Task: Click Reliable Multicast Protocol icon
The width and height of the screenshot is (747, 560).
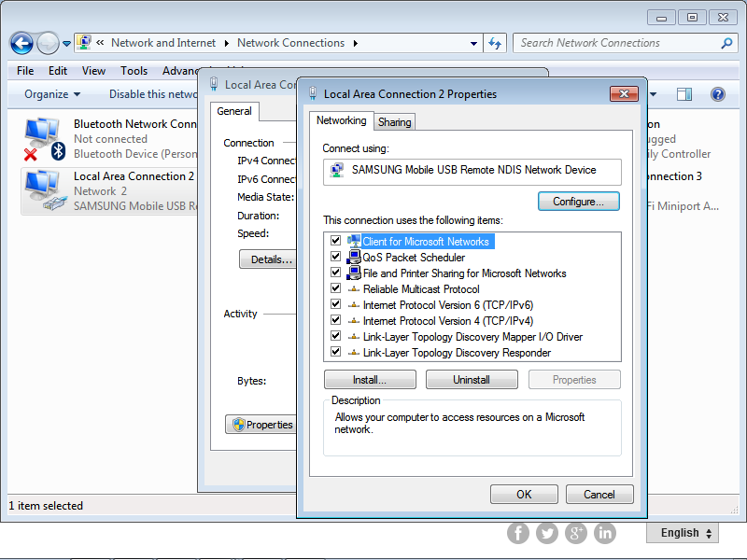Action: 354,289
